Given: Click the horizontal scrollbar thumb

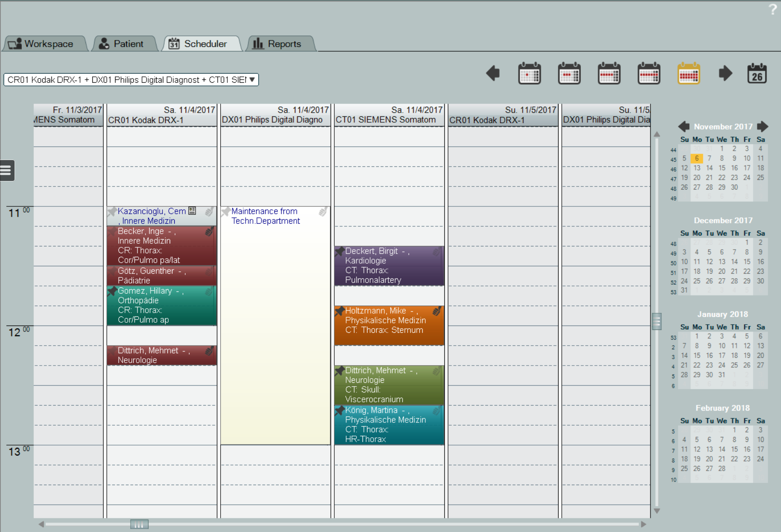Looking at the screenshot, I should click(x=139, y=524).
